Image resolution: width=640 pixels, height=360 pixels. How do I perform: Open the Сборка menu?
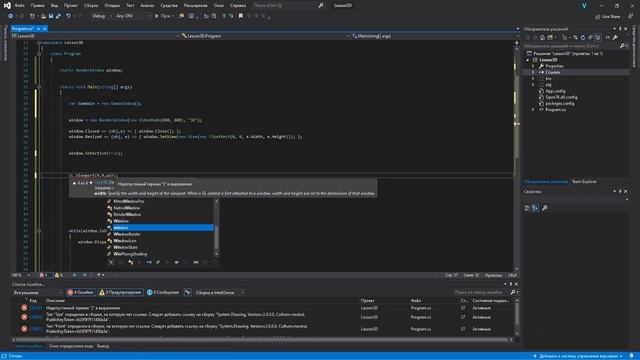(x=91, y=6)
